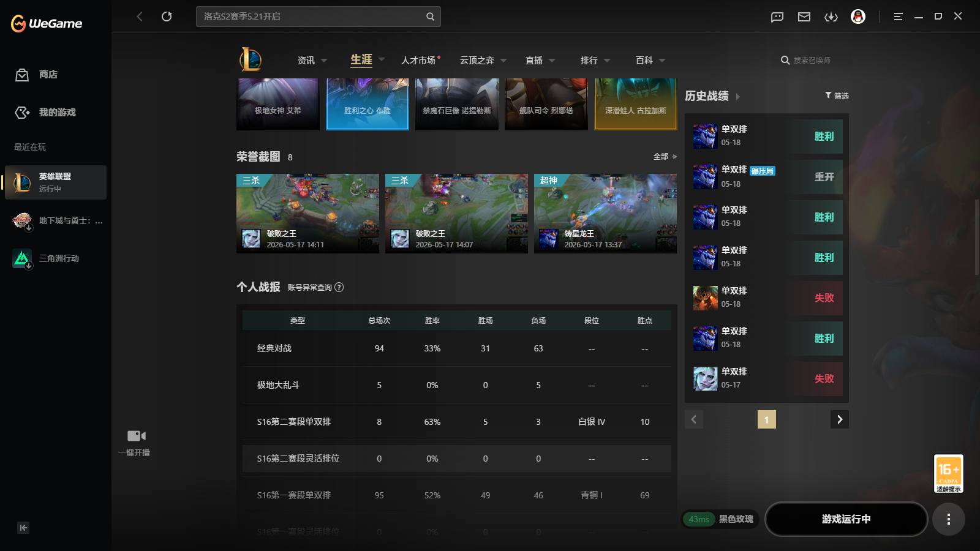980x551 pixels.
Task: Open the 05-17 失败 match entry
Action: tap(767, 379)
